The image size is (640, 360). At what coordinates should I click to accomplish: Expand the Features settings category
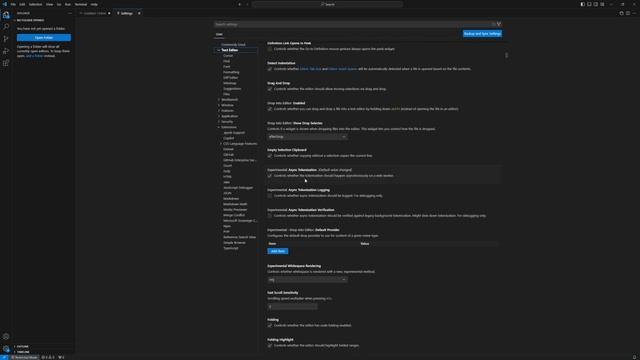(x=219, y=111)
